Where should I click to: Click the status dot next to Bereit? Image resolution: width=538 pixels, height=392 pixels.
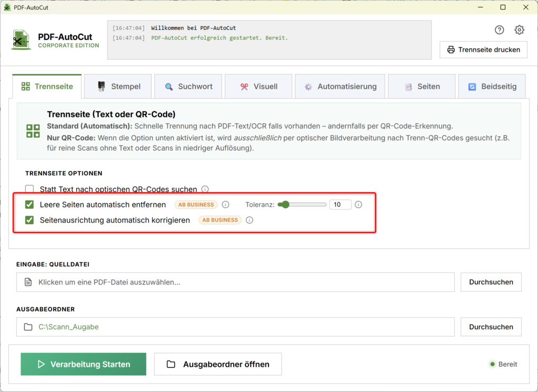[492, 364]
